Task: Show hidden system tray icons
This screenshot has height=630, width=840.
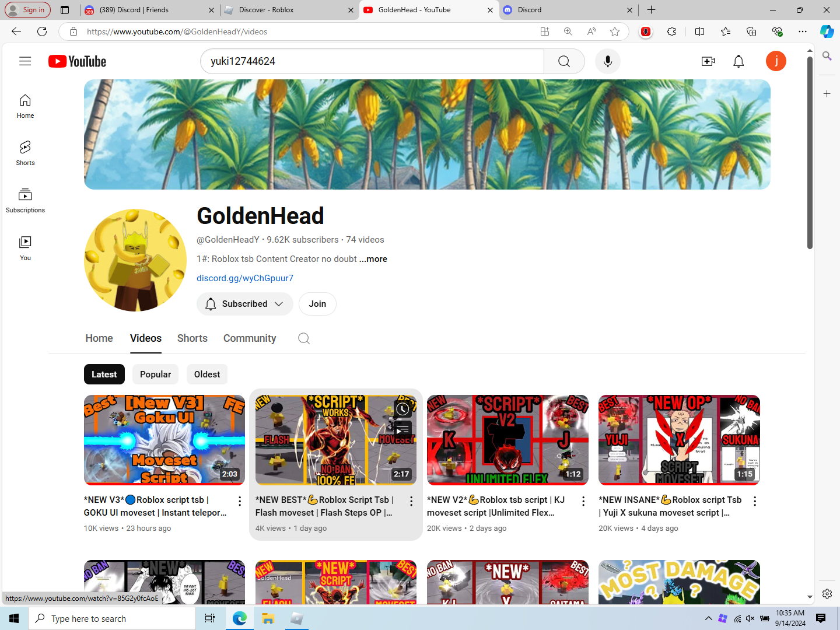Action: point(708,618)
